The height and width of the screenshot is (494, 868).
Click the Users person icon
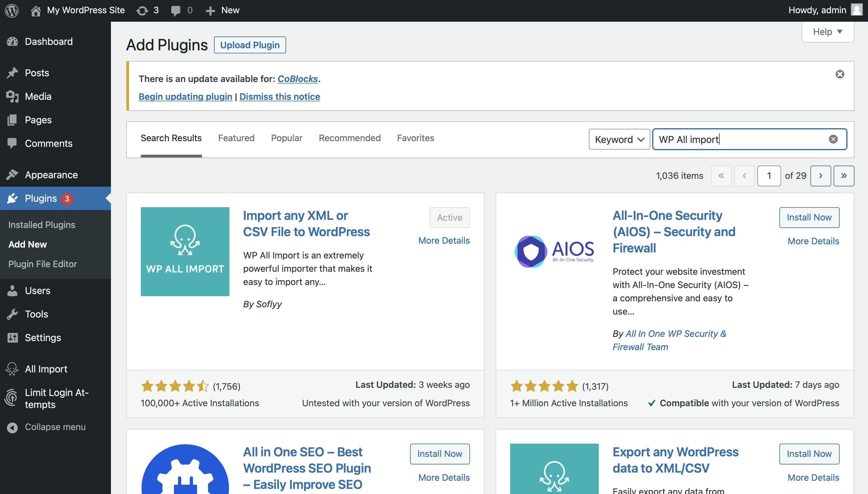point(12,291)
